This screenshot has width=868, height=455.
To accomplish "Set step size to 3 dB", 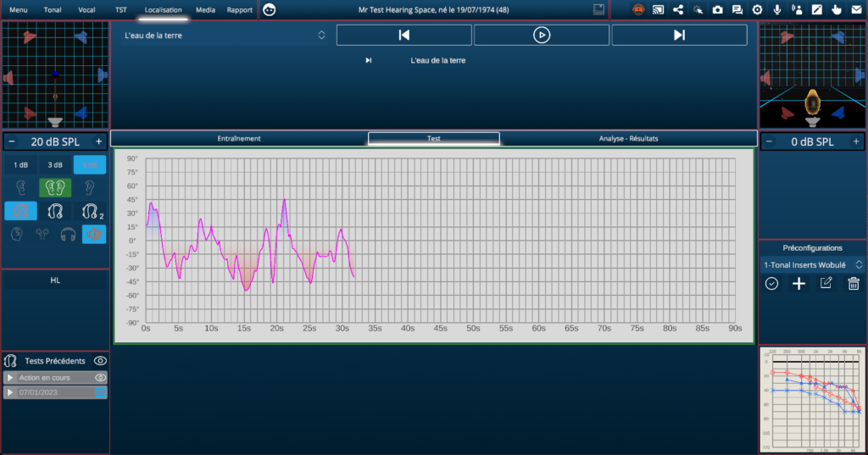I will (55, 165).
